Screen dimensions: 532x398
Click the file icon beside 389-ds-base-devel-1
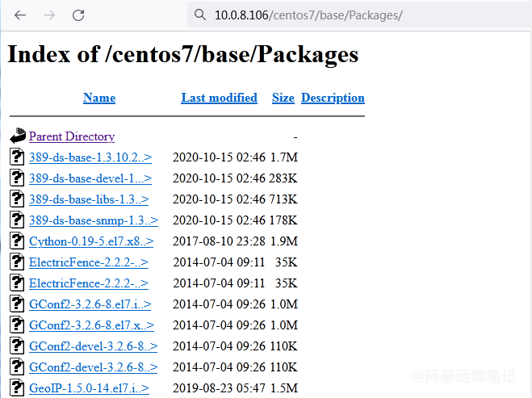17,178
